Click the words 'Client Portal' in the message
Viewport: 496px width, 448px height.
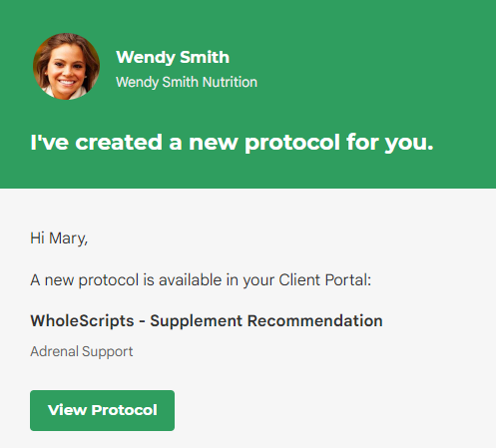[x=323, y=280]
